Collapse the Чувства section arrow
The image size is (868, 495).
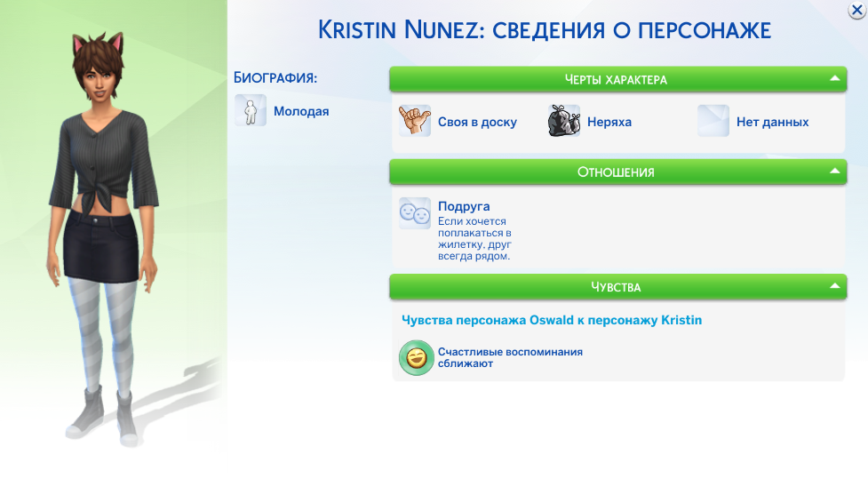834,286
